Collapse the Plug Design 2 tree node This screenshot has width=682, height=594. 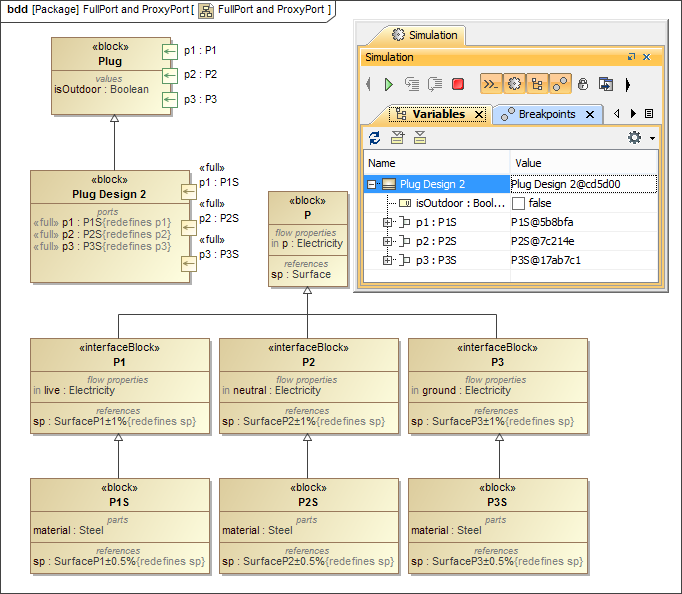pyautogui.click(x=371, y=184)
